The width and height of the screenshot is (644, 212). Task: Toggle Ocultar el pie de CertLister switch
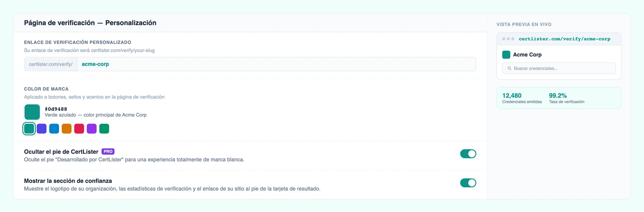click(x=468, y=154)
